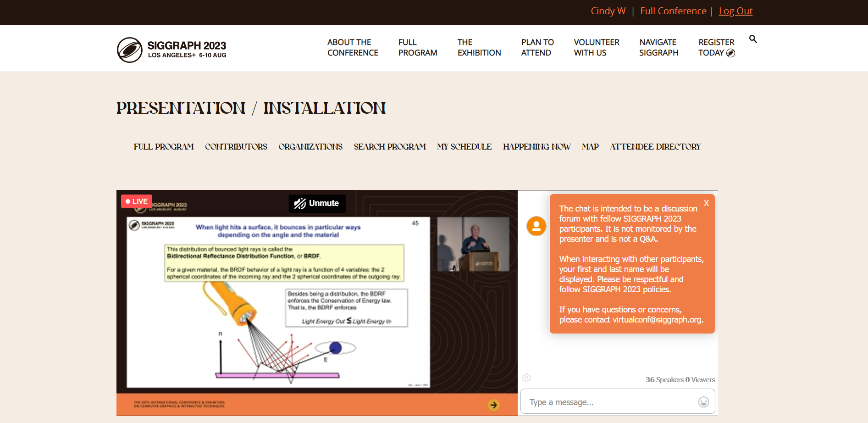This screenshot has height=423, width=868.
Task: Click the chat user avatar icon
Action: (536, 226)
